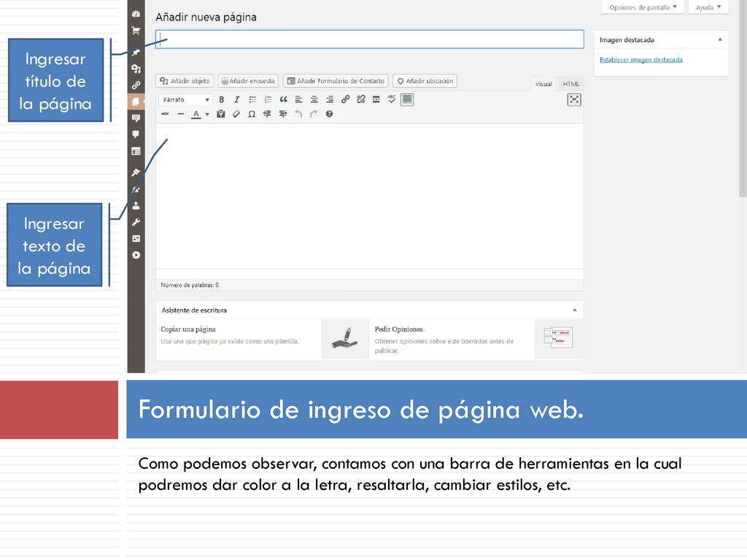Switch to the HTML editor tab
747x560 pixels.
(x=570, y=84)
